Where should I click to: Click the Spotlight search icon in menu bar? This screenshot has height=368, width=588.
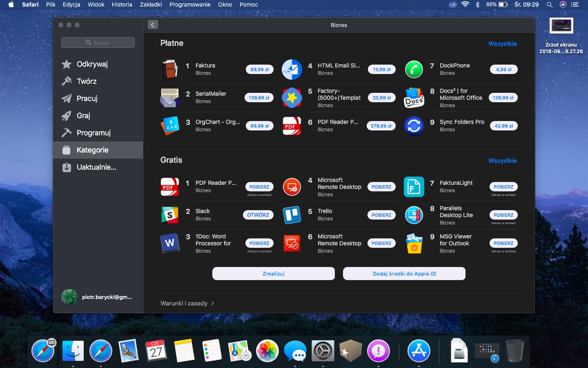[550, 4]
